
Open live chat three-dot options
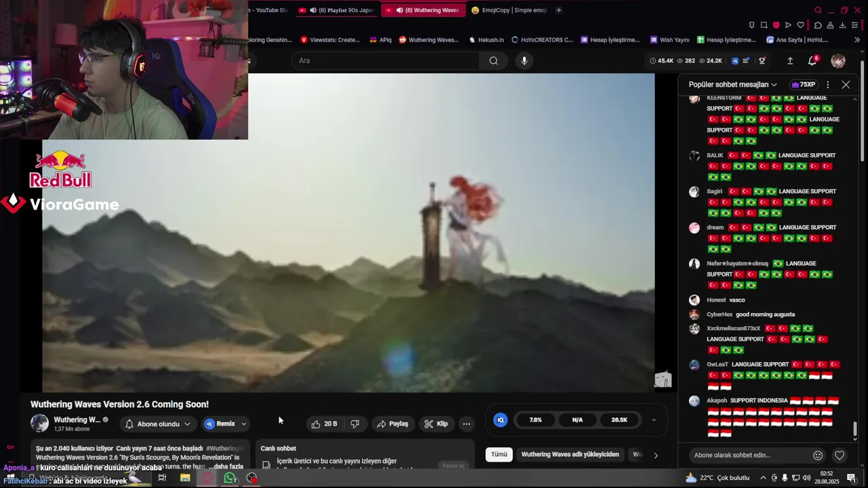click(827, 85)
